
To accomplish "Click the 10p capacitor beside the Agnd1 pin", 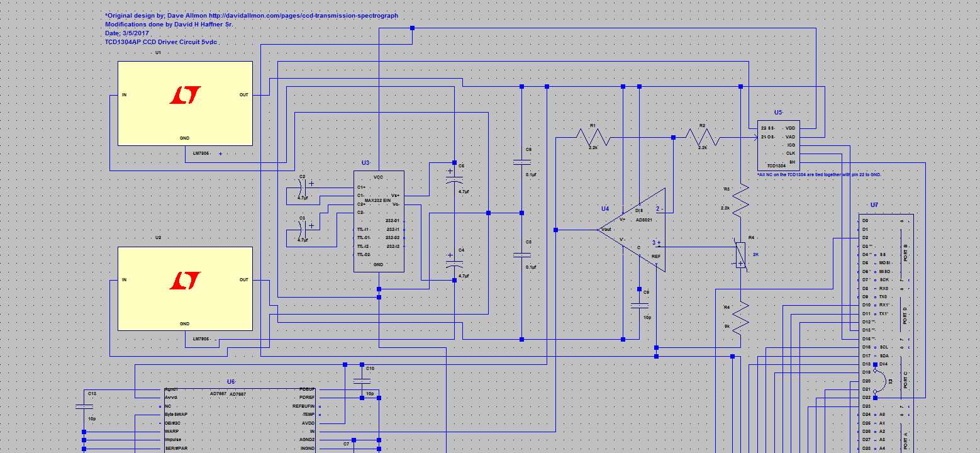I will 84,406.
